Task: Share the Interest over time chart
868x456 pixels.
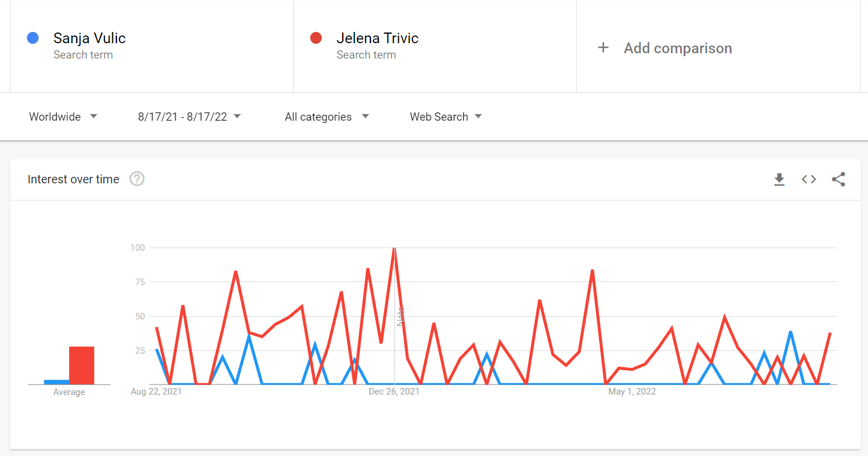Action: click(x=838, y=179)
